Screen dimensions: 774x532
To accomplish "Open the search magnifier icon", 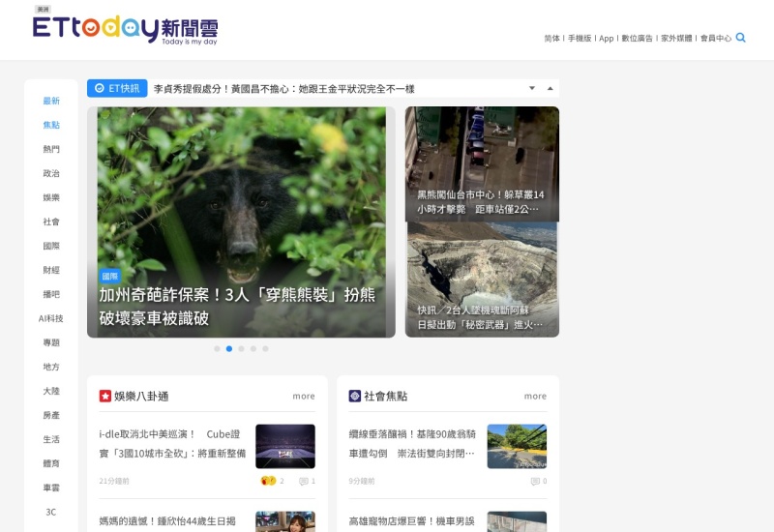I will click(740, 38).
